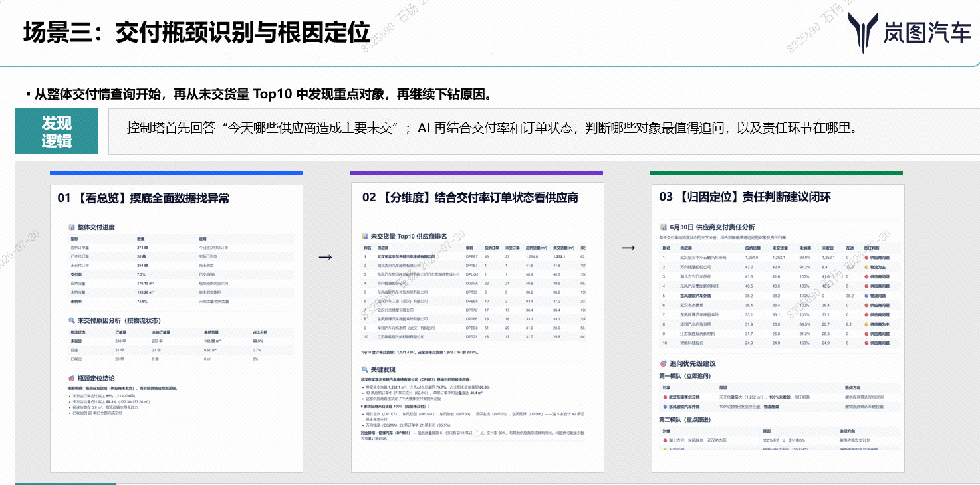The width and height of the screenshot is (980, 485).
Task: Click the magnifier icon beside 未交付原因分析
Action: (x=72, y=320)
